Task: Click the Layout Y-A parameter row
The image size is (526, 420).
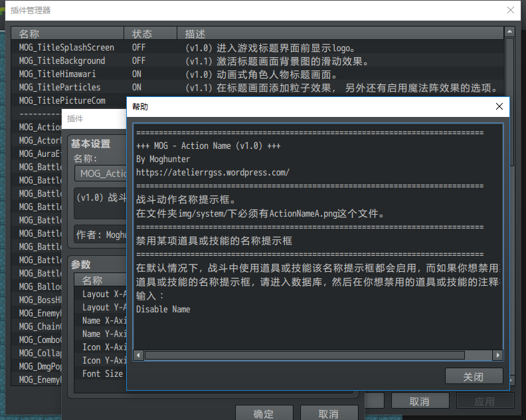Action: click(100, 307)
